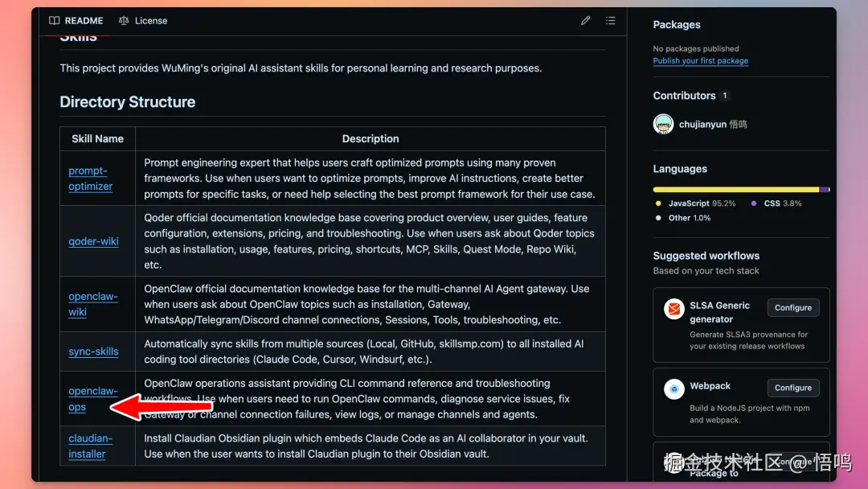
Task: Click the Packages heading
Action: point(677,24)
